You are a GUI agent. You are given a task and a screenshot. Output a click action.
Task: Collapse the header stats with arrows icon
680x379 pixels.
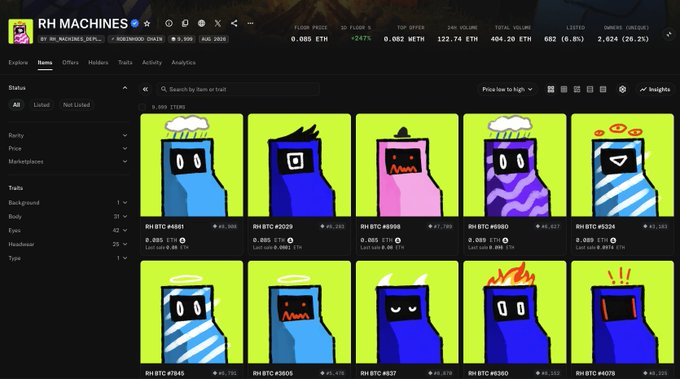[668, 34]
